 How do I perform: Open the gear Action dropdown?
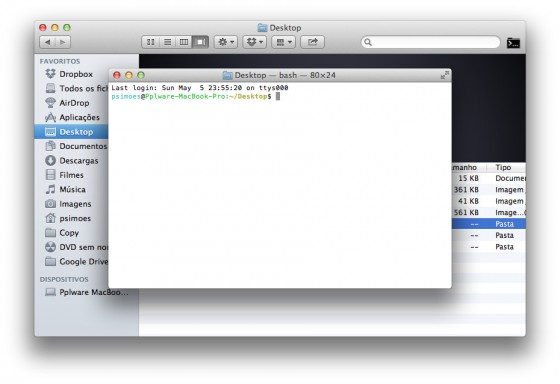(226, 42)
